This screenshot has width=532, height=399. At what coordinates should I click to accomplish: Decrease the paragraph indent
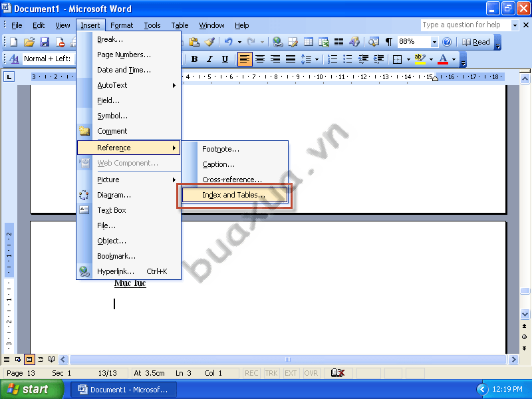[x=363, y=59]
